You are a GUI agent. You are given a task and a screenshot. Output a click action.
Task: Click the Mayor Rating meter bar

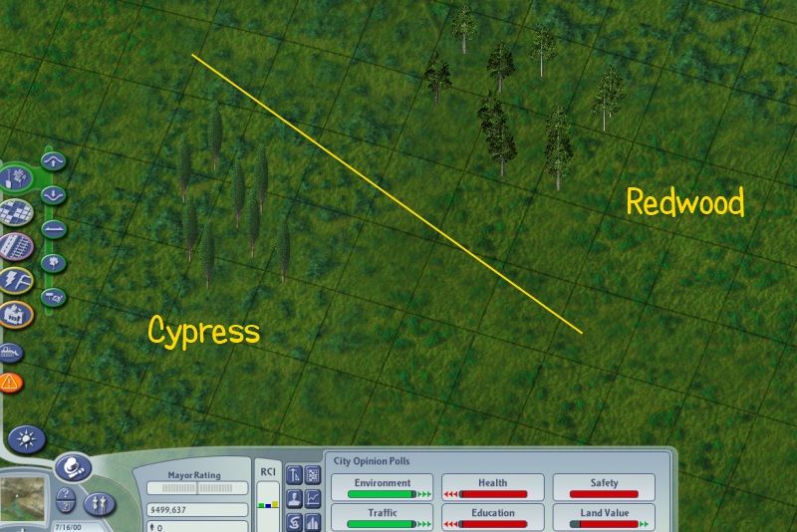(197, 488)
